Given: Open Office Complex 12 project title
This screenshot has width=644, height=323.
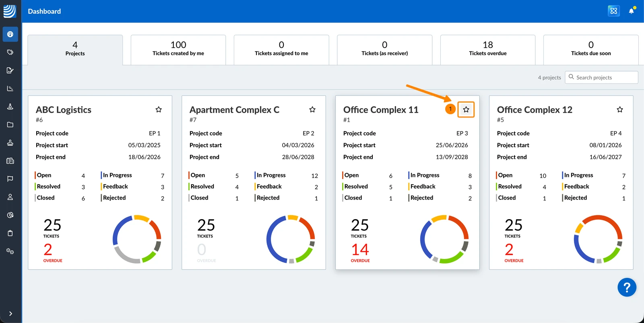Looking at the screenshot, I should [x=535, y=110].
